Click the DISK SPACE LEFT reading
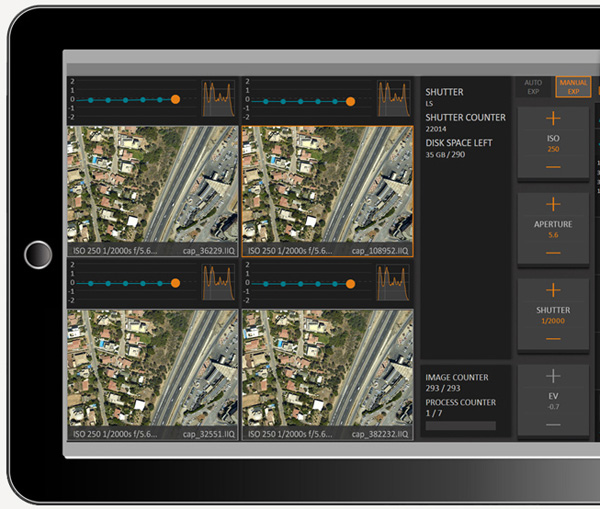 tap(445, 155)
